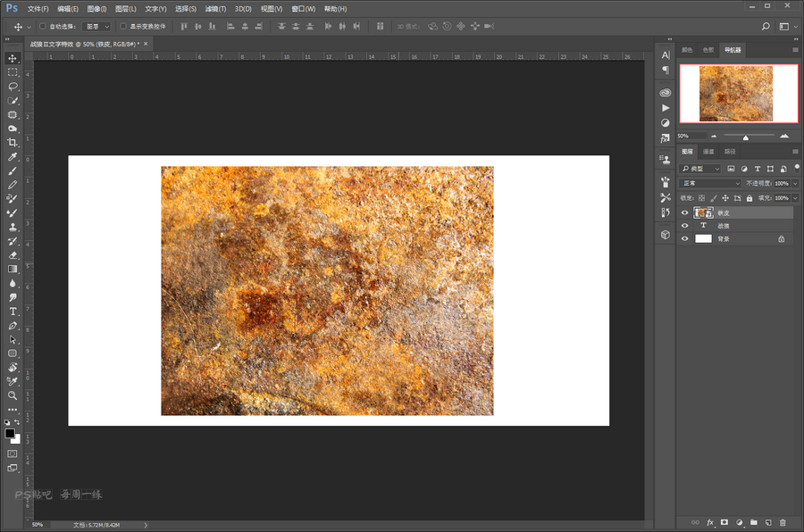Select the Horizontal Type tool
804x532 pixels.
13,312
